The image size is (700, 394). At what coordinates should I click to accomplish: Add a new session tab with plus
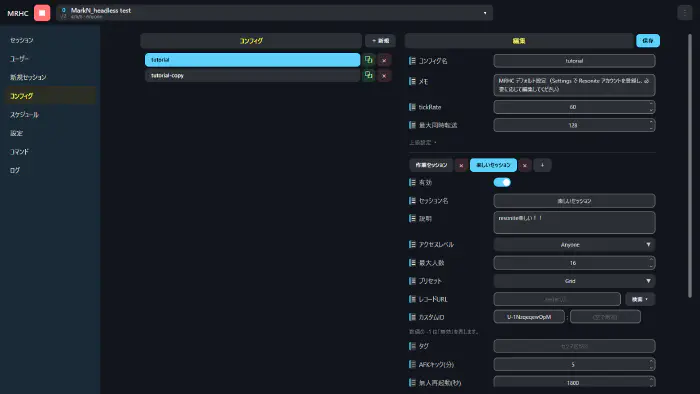click(x=542, y=165)
